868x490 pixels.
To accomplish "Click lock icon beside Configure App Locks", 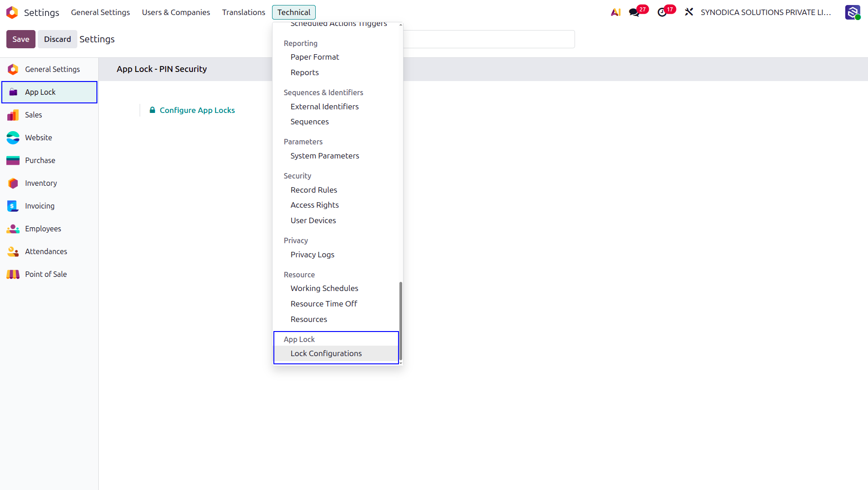I will [152, 110].
